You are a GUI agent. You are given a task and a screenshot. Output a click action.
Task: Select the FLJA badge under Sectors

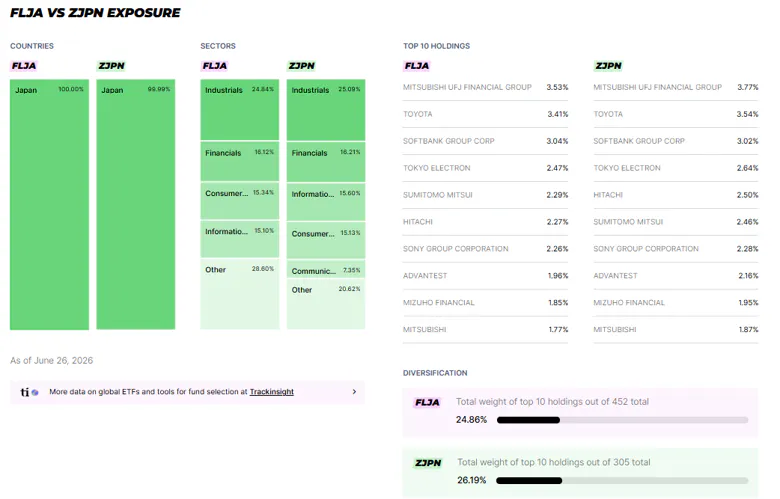[214, 66]
